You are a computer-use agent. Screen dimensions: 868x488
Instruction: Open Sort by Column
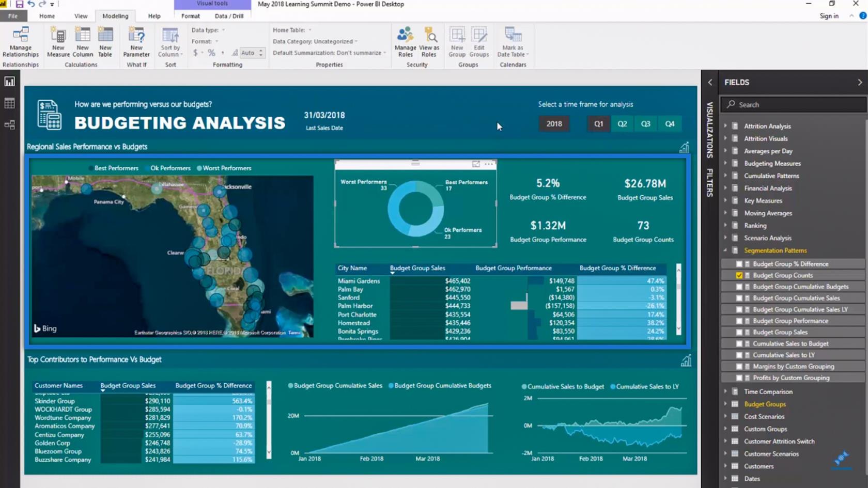click(170, 42)
